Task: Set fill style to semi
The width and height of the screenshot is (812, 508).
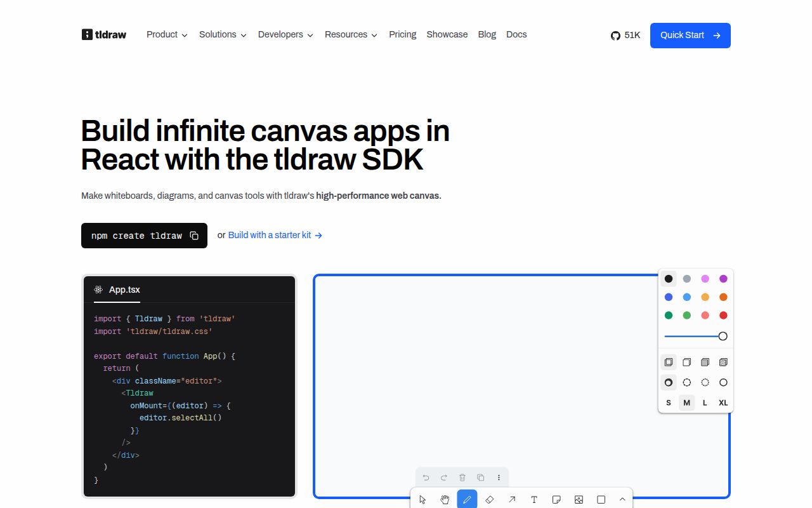Action: 686,362
